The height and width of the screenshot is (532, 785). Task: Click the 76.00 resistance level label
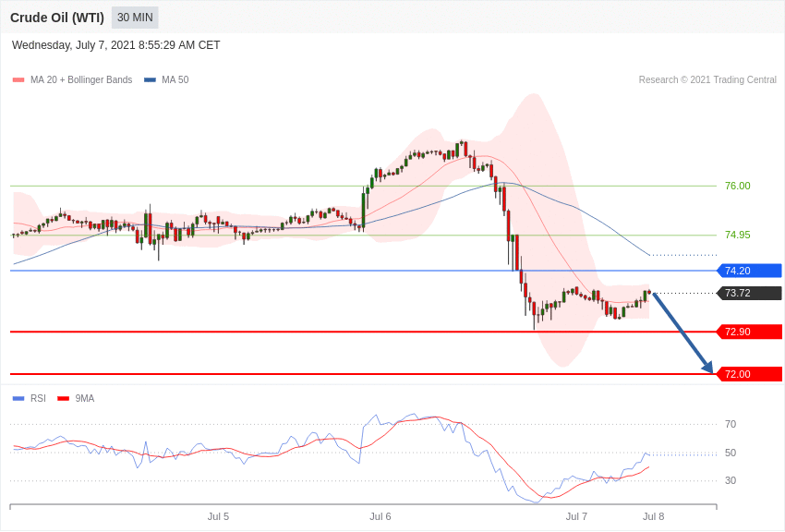738,187
